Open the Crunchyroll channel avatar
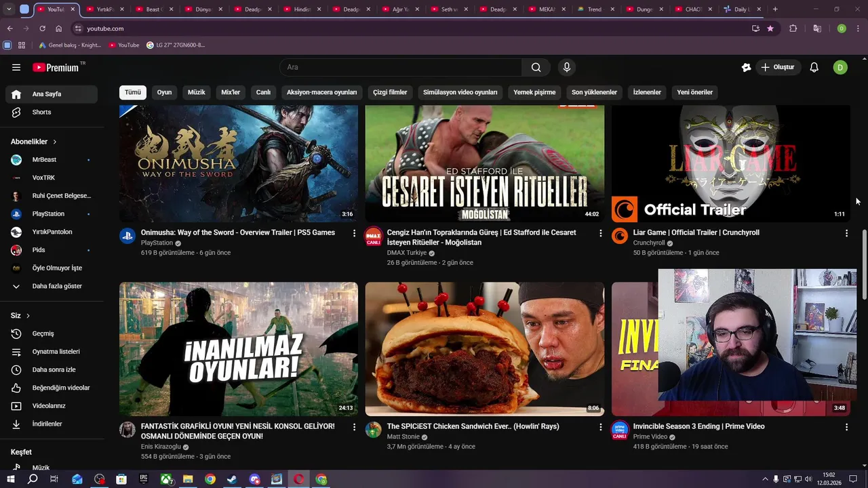This screenshot has height=488, width=868. 620,236
